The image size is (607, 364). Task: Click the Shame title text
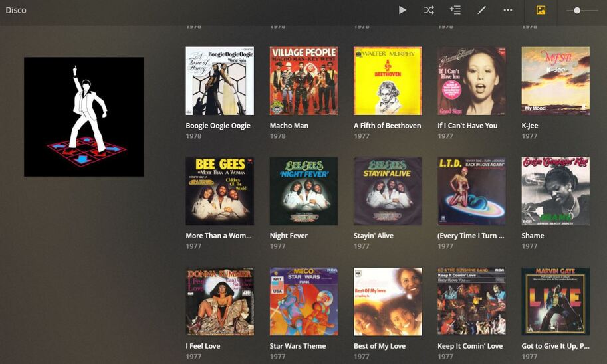(533, 236)
